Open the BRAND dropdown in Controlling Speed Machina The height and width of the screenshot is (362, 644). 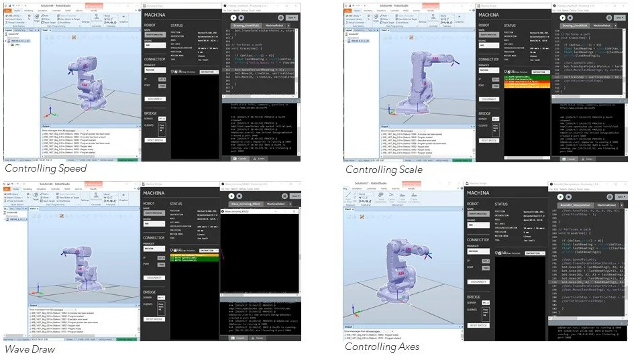coord(155,46)
